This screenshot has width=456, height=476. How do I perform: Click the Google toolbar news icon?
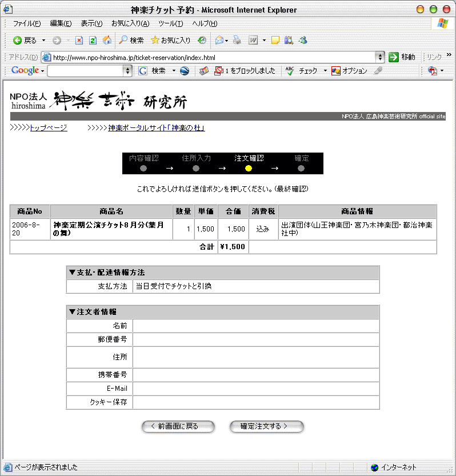coord(203,71)
